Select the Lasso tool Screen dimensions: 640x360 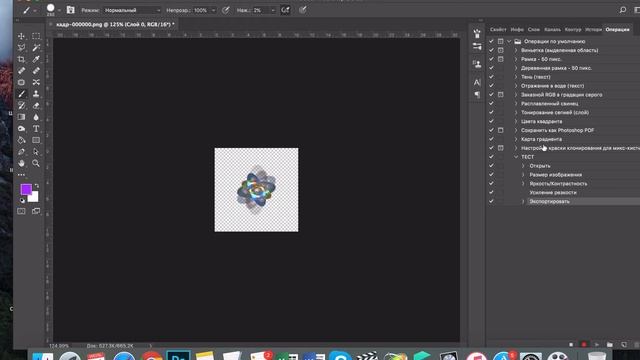[x=21, y=48]
